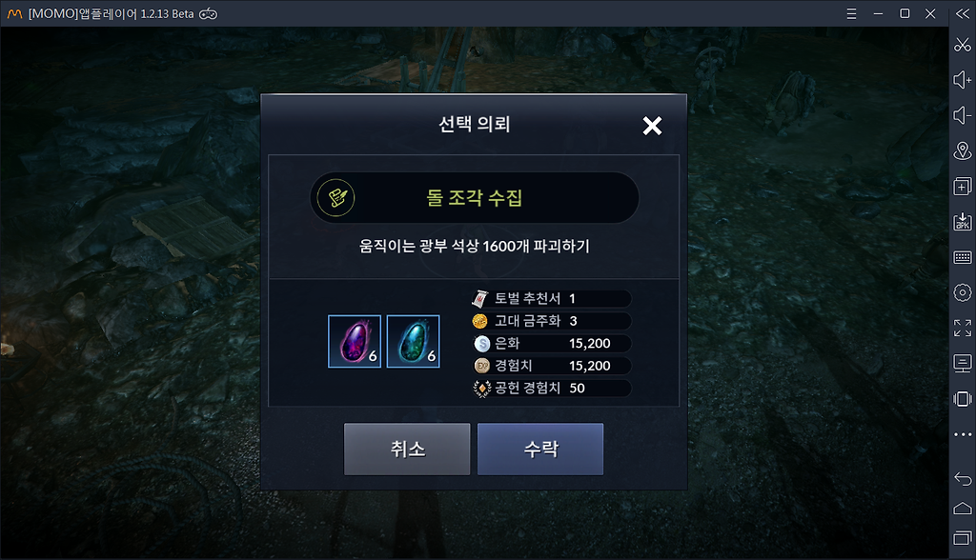Click the quest scroll icon beside 돌 조각 수집
Screen dimensions: 976x560
tap(336, 198)
